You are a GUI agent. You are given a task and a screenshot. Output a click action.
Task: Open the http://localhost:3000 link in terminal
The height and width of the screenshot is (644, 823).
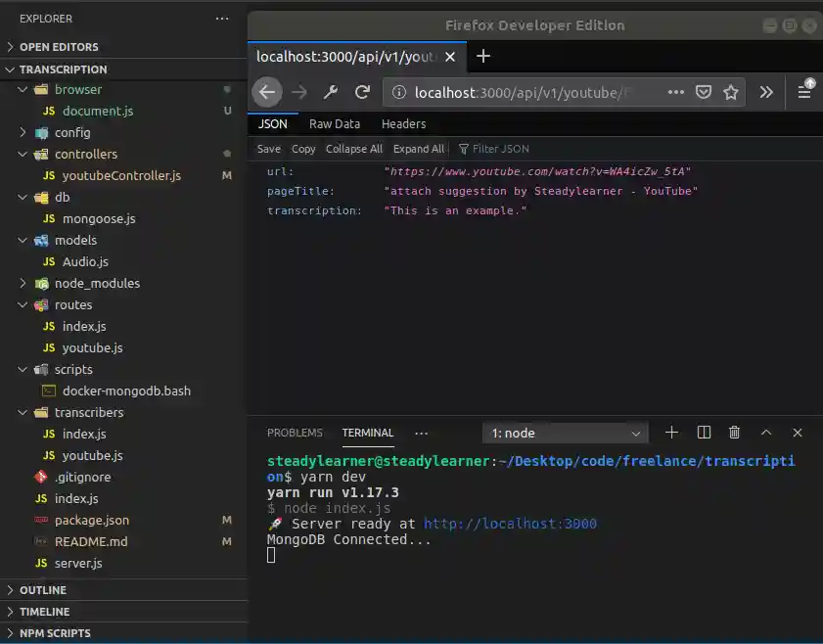pyautogui.click(x=510, y=524)
